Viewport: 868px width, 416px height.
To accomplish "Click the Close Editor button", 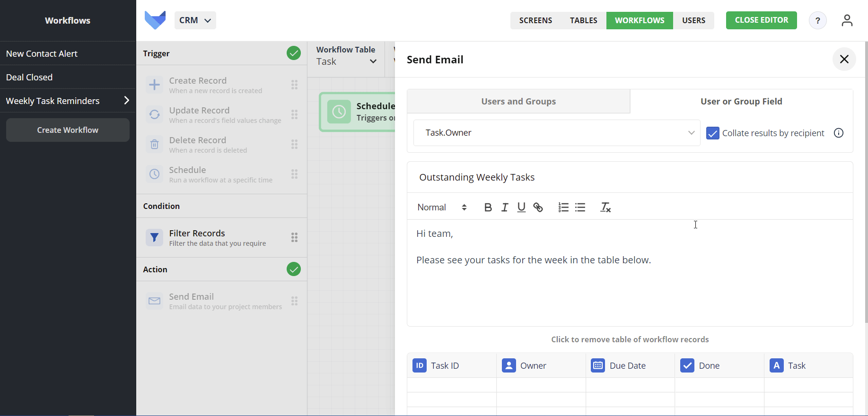I will point(762,20).
